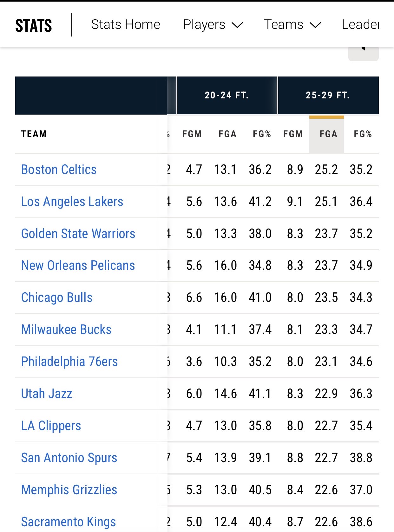Sort by 25-29 ft. FG% column
394x532 pixels.
point(363,134)
